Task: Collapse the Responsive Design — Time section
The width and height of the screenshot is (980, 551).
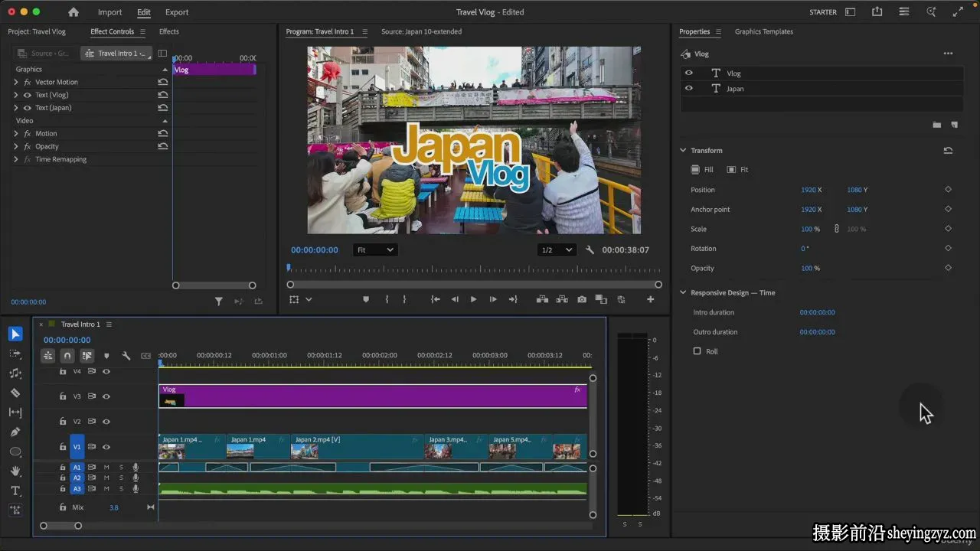Action: click(x=683, y=293)
